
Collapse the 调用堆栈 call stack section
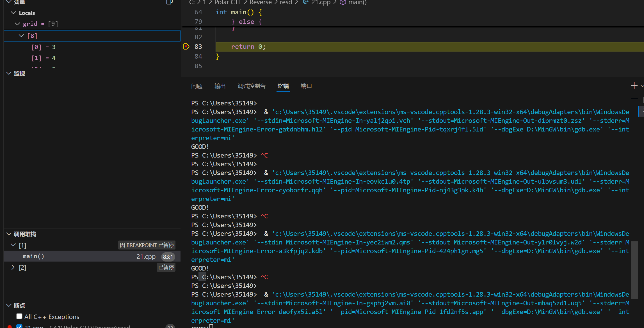(x=9, y=234)
